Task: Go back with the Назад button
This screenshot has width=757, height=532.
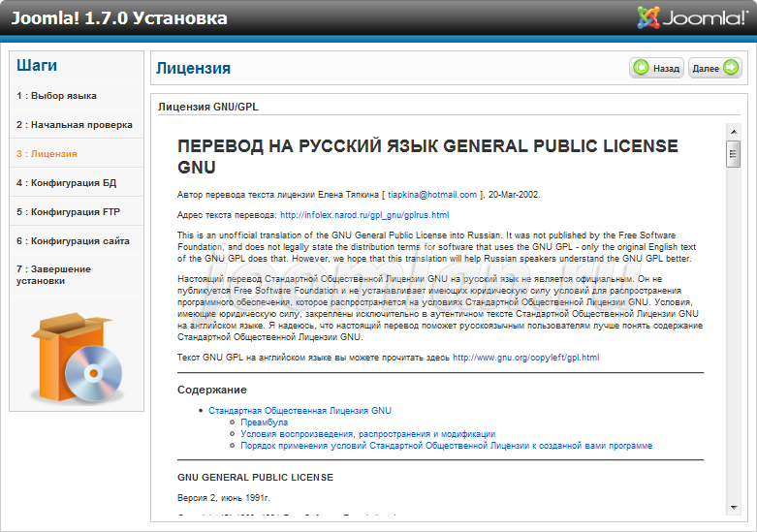Action: [x=656, y=68]
